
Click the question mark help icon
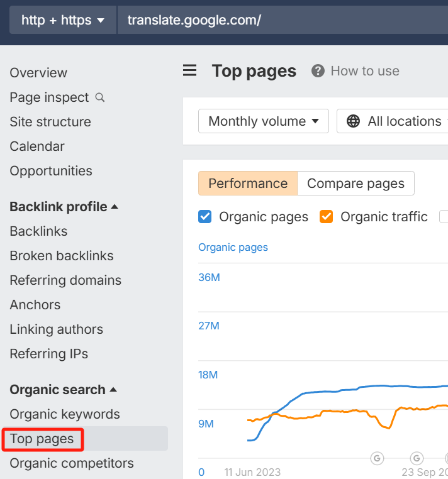[318, 71]
